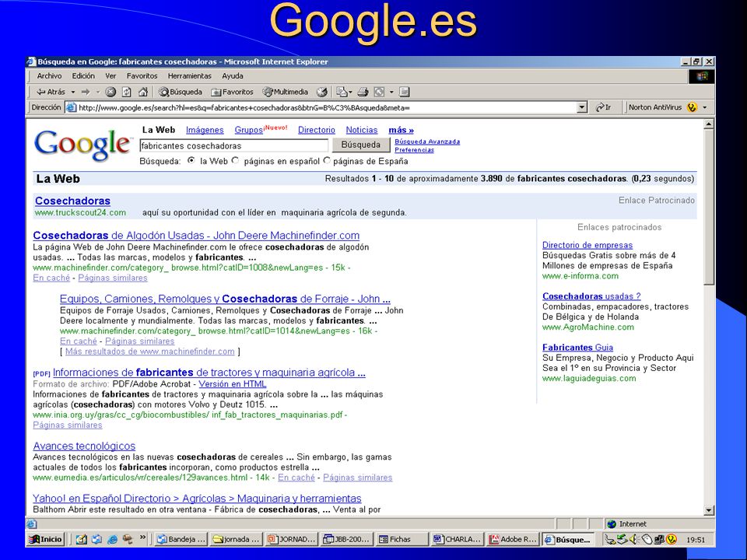
Task: Select 'páginas de España' radio button
Action: tap(326, 160)
